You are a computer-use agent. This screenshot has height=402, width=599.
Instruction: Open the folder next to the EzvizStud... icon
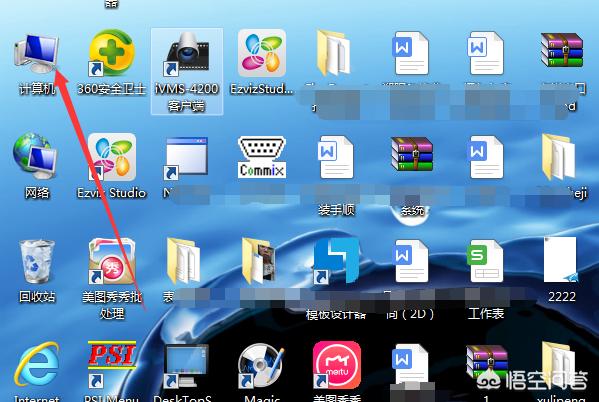click(x=333, y=53)
